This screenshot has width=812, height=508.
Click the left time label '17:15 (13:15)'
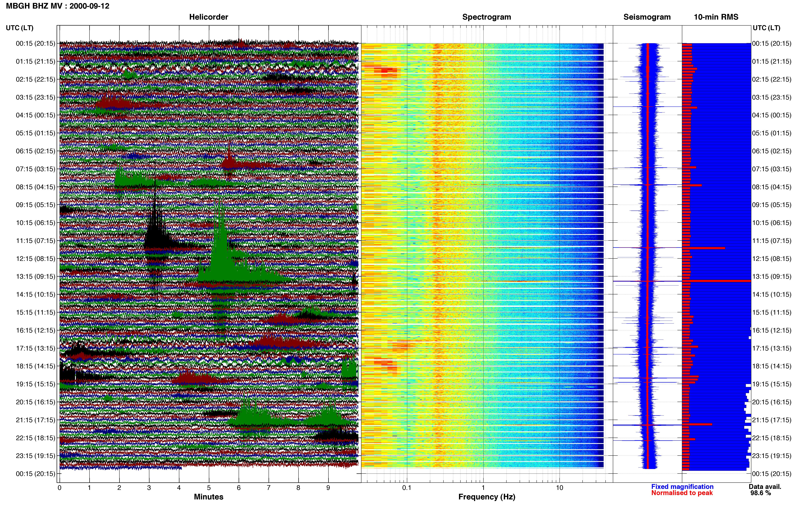click(x=36, y=348)
